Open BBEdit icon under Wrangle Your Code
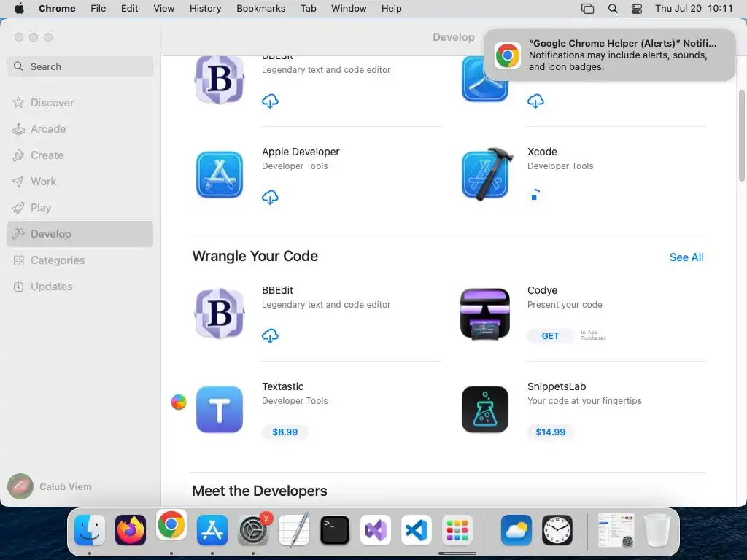Viewport: 747px width, 560px height. coord(219,314)
